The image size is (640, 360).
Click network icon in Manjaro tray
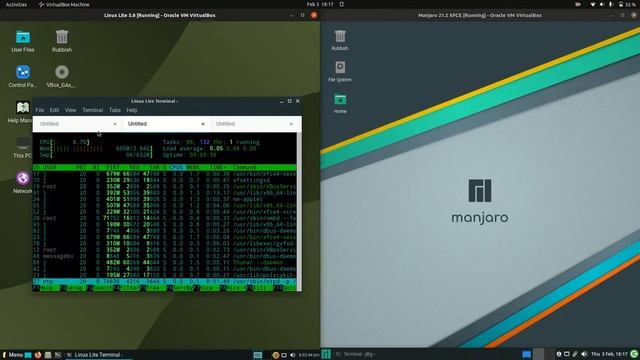click(x=567, y=354)
